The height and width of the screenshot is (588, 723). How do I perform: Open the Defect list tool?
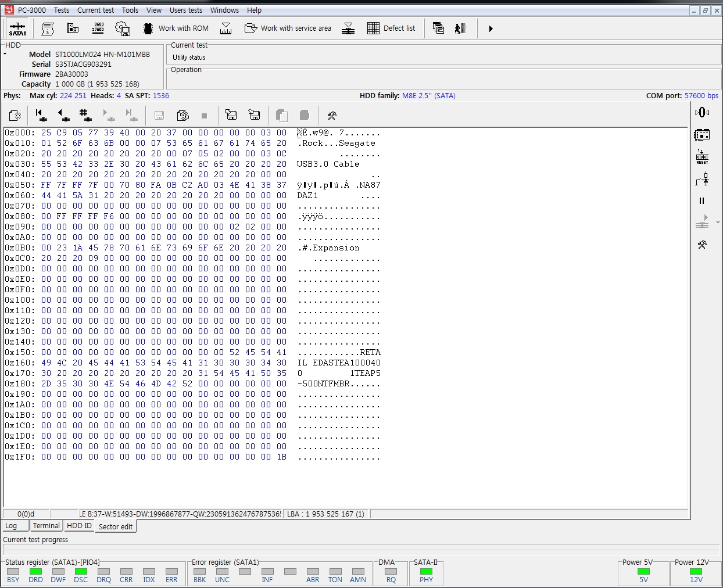[x=391, y=28]
